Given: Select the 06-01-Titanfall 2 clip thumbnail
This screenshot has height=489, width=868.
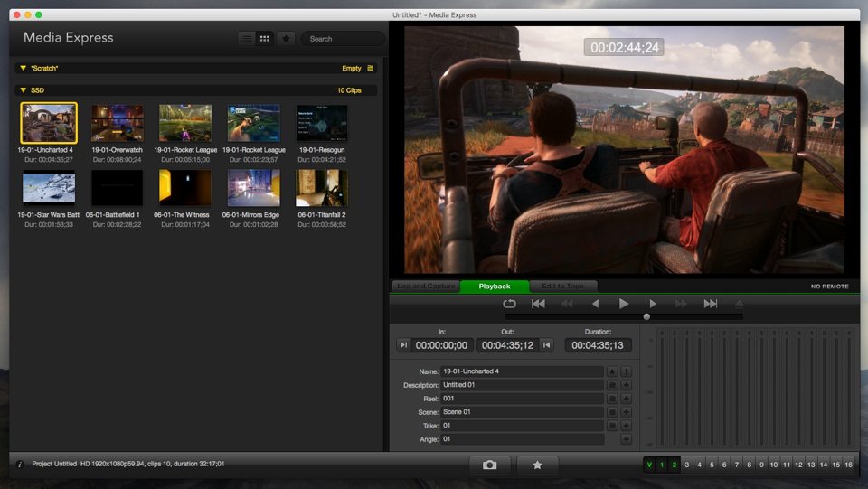Looking at the screenshot, I should coord(322,187).
